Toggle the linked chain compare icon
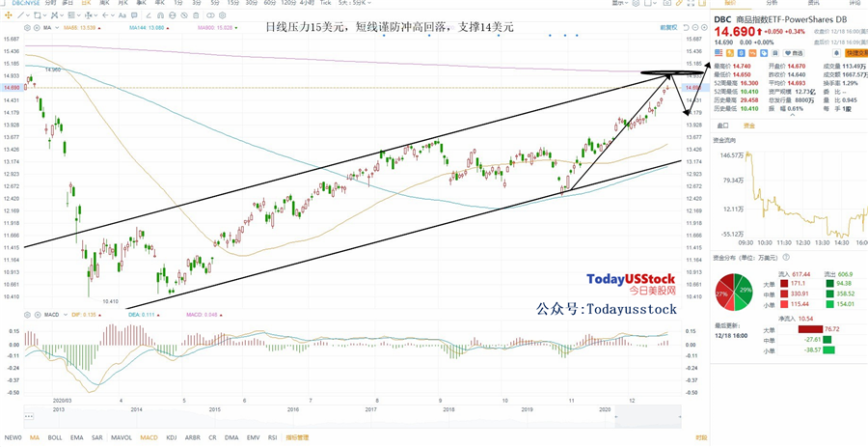 point(210,15)
